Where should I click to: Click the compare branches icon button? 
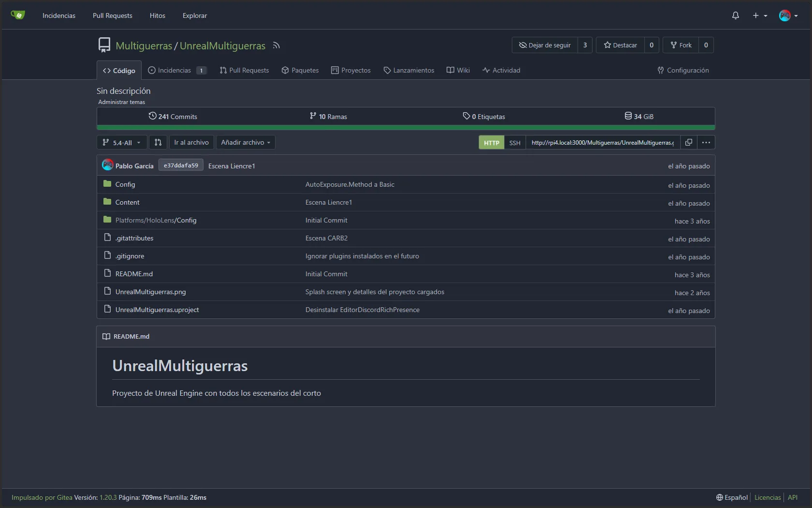[x=158, y=142]
